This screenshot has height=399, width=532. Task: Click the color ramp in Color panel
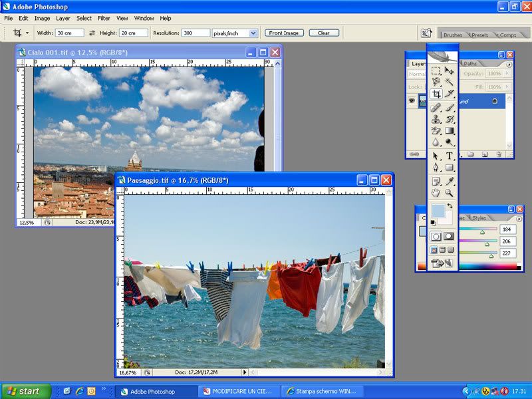click(490, 267)
